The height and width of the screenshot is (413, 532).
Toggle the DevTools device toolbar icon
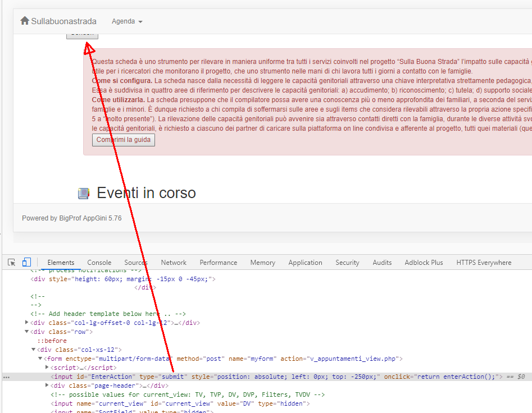coord(26,262)
